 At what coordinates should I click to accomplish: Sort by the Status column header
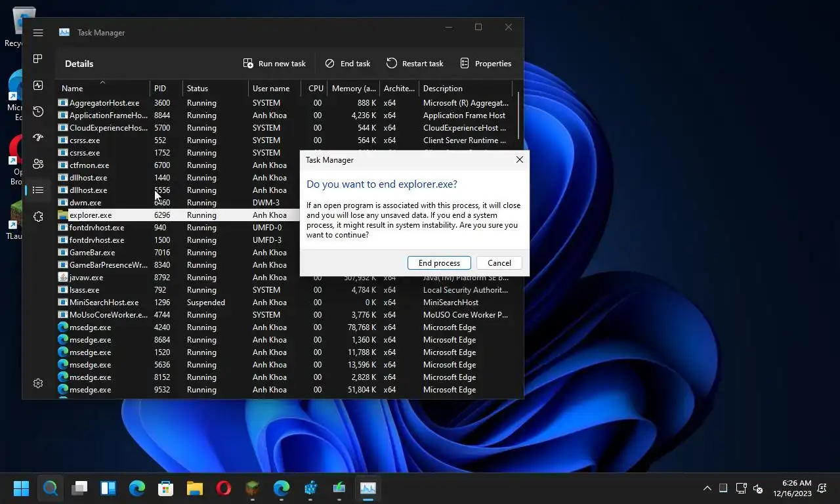click(x=215, y=89)
